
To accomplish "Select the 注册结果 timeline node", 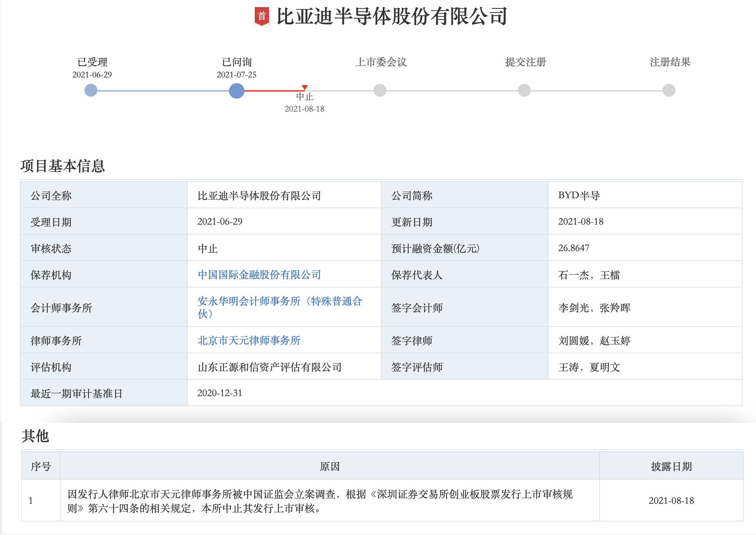I will tap(669, 90).
